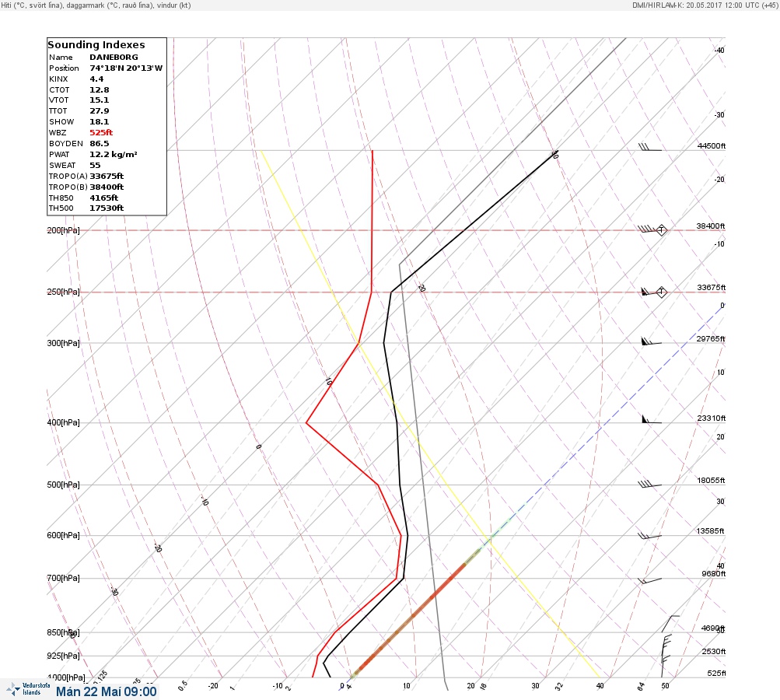Click the 13585ft altitude label
The image size is (780, 700).
click(710, 531)
